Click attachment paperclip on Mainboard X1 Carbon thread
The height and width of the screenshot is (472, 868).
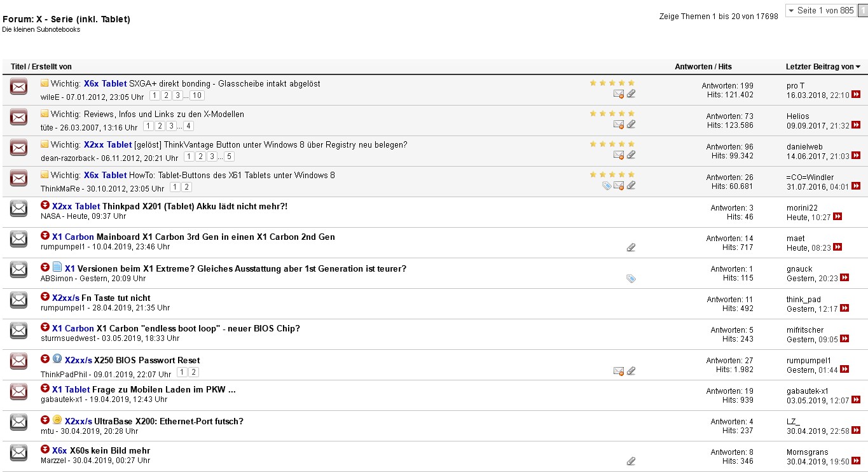(x=631, y=247)
